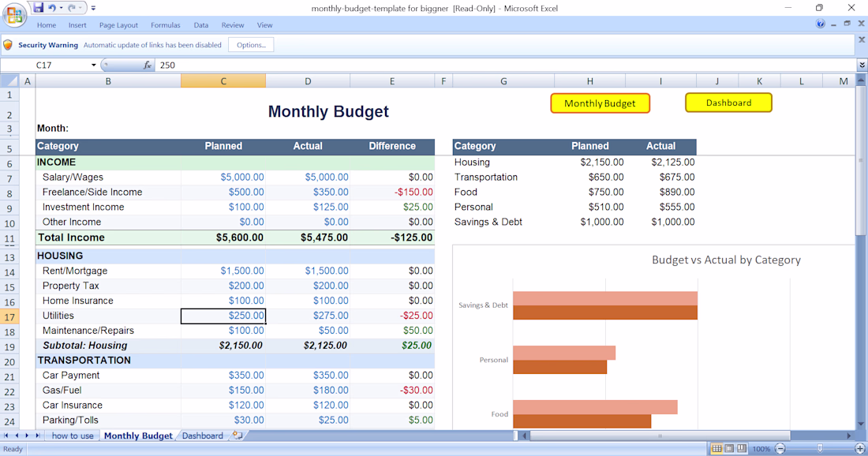This screenshot has width=868, height=456.
Task: Switch to Page Layout ribbon tab
Action: [x=118, y=25]
